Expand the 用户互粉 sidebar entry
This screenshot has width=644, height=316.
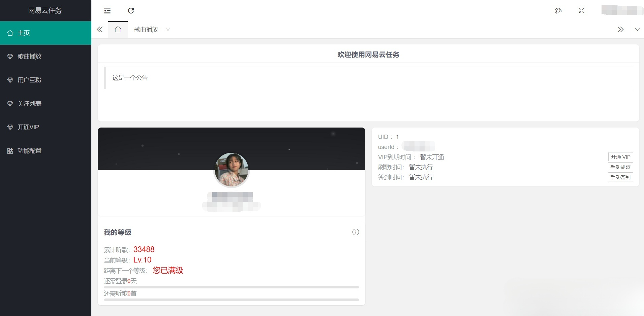[x=29, y=80]
